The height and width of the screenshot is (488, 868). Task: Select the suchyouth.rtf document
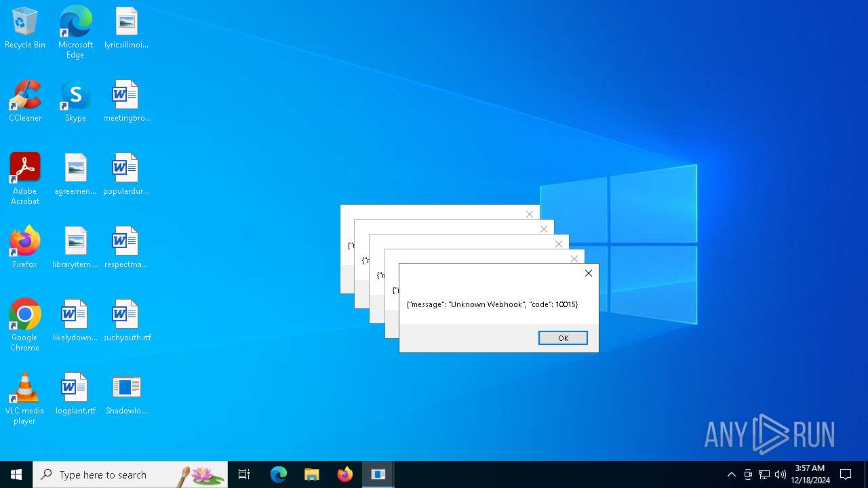tap(126, 321)
